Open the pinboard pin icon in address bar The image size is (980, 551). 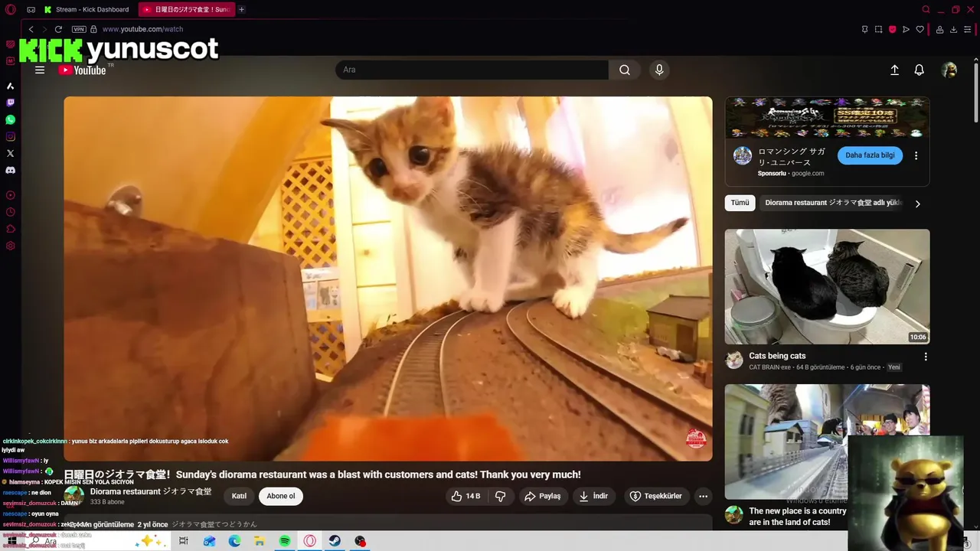[864, 29]
